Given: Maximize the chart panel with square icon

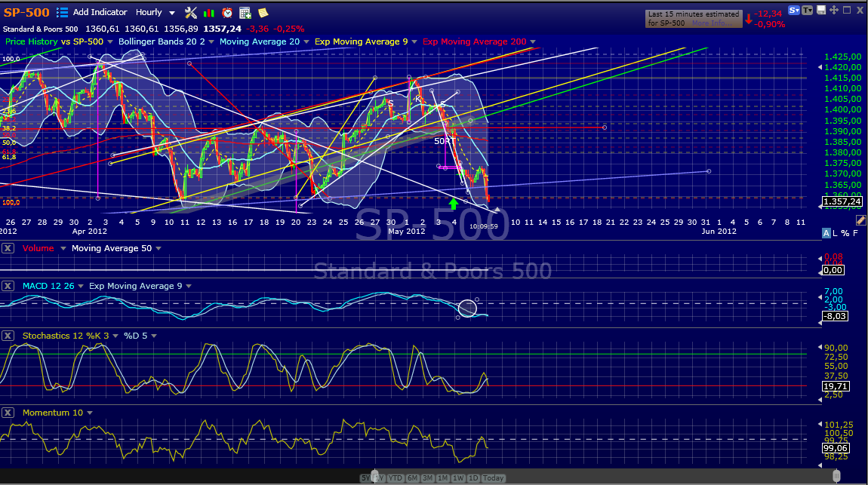Looking at the screenshot, I should click(846, 10).
